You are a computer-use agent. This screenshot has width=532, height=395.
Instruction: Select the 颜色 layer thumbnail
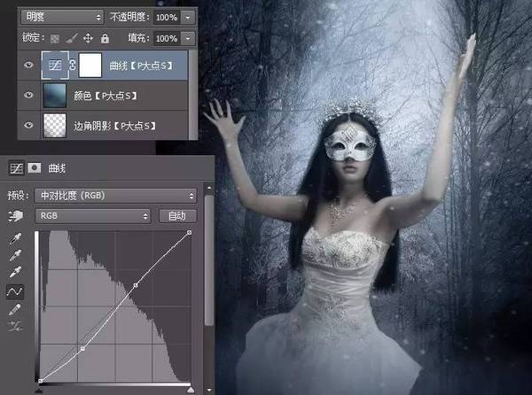[55, 95]
